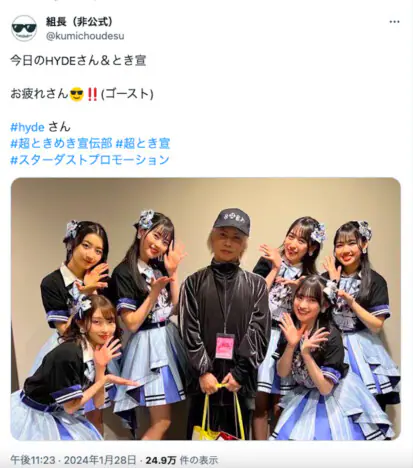The image size is (413, 468).
Task: Open the #hyde hashtag
Action: [27, 127]
